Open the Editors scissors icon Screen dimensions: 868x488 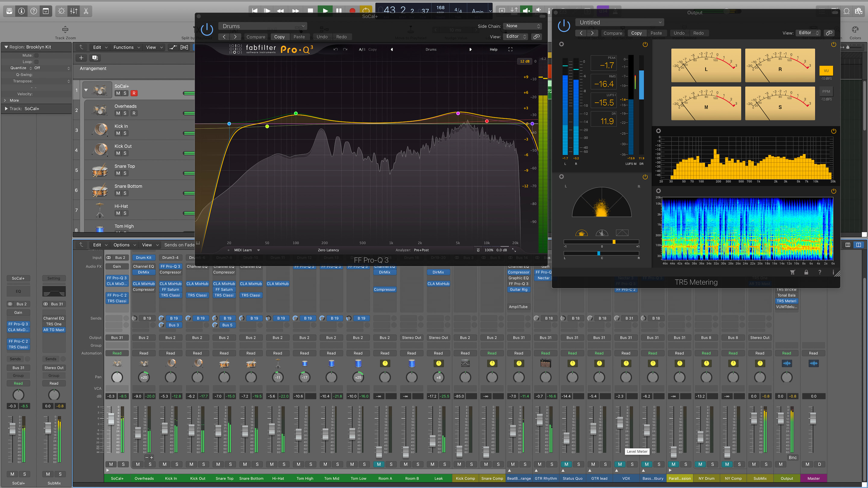click(x=86, y=11)
